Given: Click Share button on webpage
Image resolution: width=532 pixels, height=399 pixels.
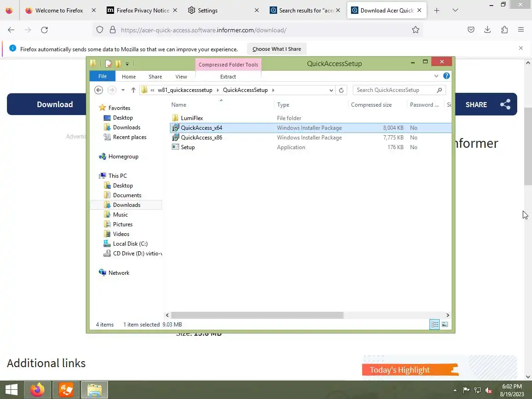Looking at the screenshot, I should pos(486,104).
